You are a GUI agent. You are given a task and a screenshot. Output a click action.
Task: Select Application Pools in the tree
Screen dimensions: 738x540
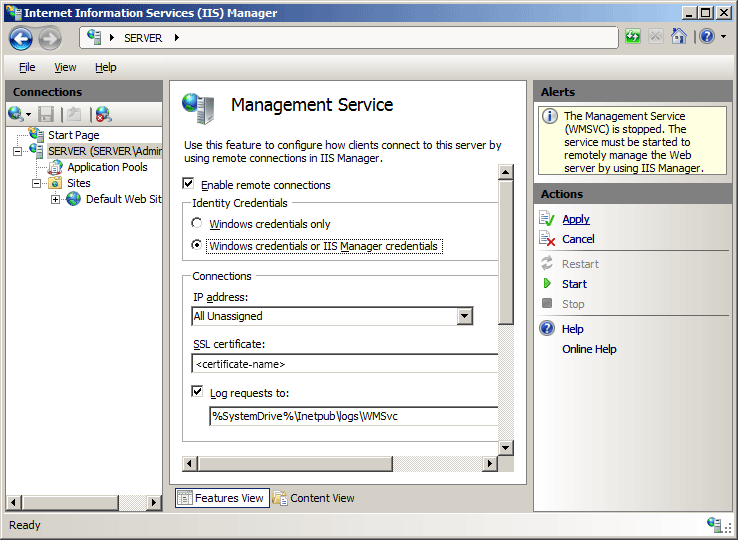coord(107,167)
